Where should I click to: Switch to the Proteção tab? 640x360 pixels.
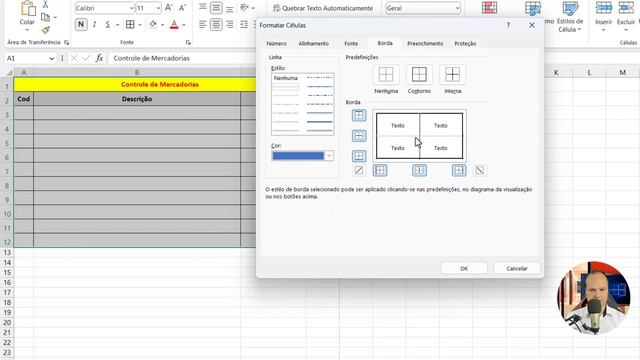[465, 43]
